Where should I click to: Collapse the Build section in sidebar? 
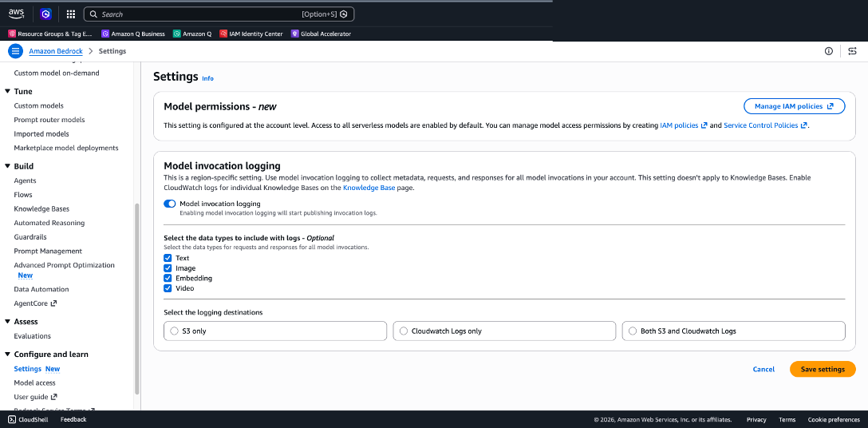point(7,166)
